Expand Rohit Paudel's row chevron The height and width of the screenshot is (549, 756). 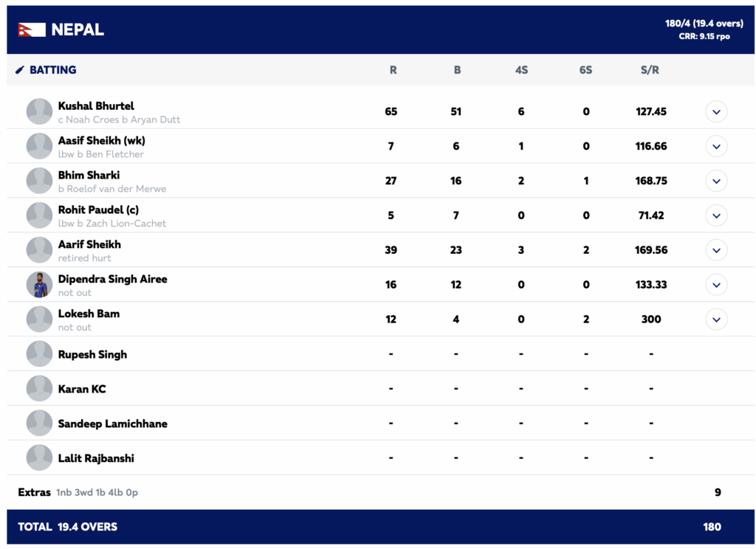[x=716, y=215]
